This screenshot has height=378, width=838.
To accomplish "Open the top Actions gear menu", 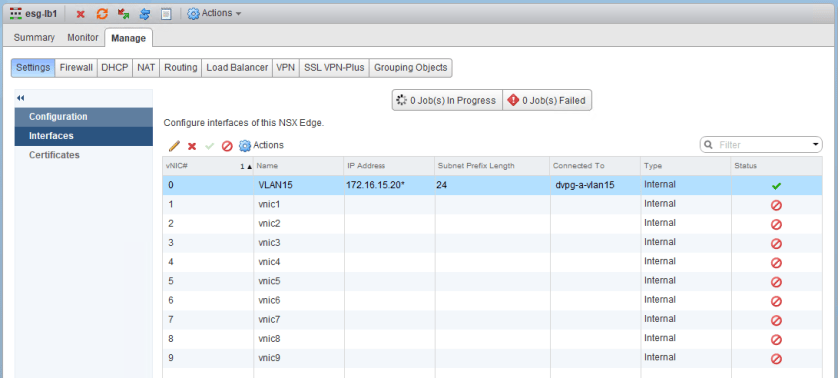I will coord(214,13).
